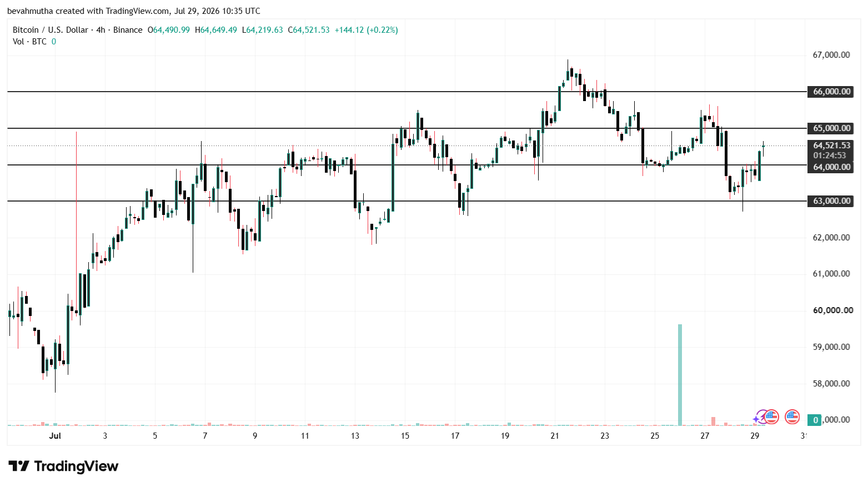Click the green volume value label 0

(815, 420)
